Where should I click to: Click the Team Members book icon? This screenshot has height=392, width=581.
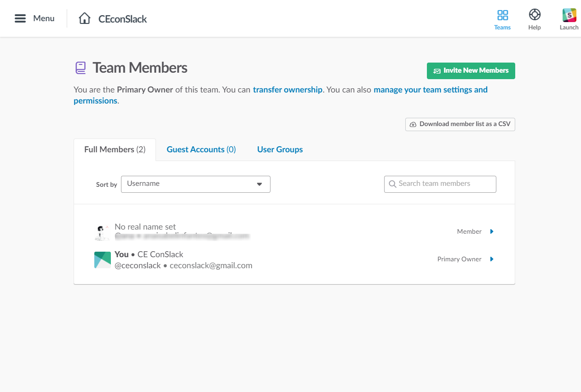81,68
